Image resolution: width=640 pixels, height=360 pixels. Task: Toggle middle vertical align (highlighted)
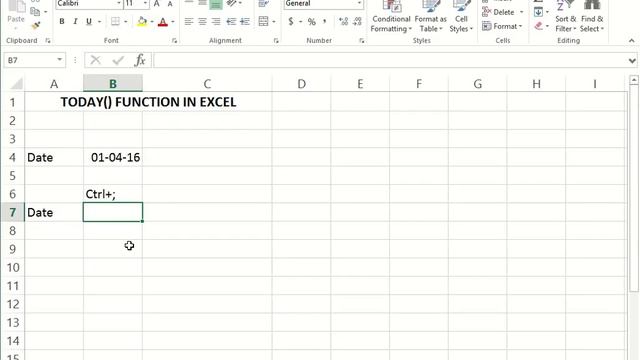click(216, 4)
